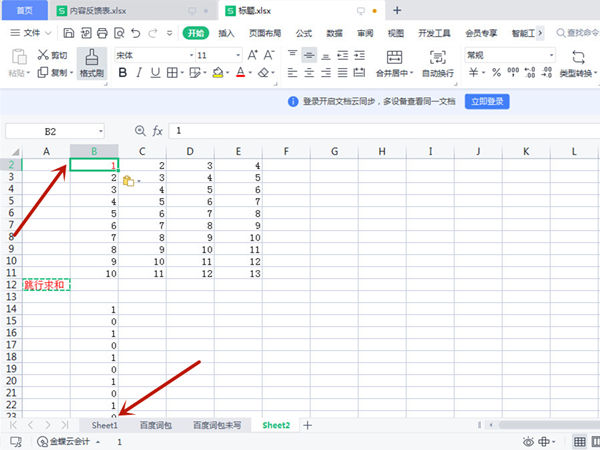
Task: Click the zoom magnifier icon beside fx
Action: pos(140,131)
